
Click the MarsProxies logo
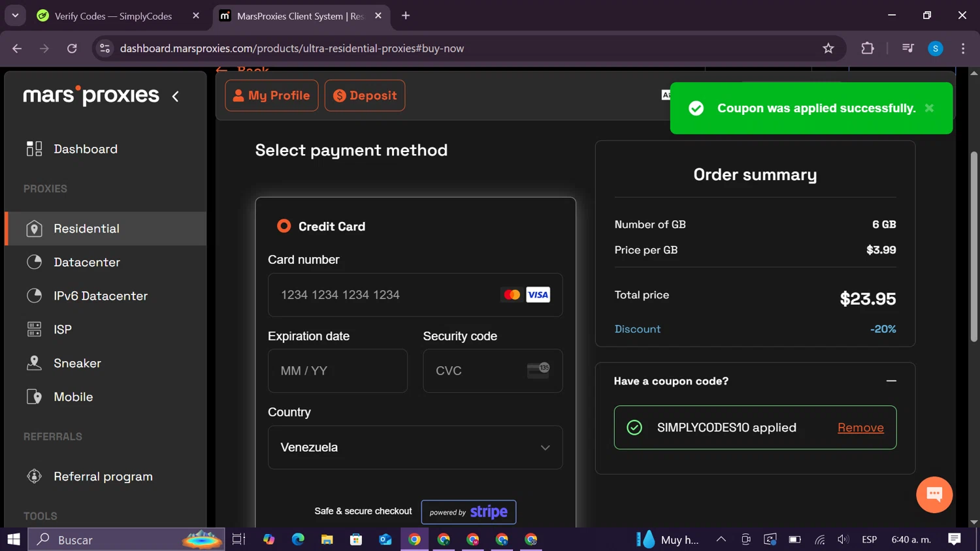pos(91,95)
